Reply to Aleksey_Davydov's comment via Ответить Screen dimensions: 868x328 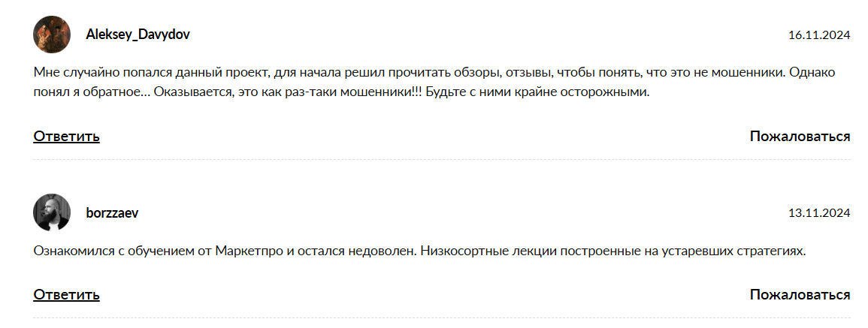point(66,136)
